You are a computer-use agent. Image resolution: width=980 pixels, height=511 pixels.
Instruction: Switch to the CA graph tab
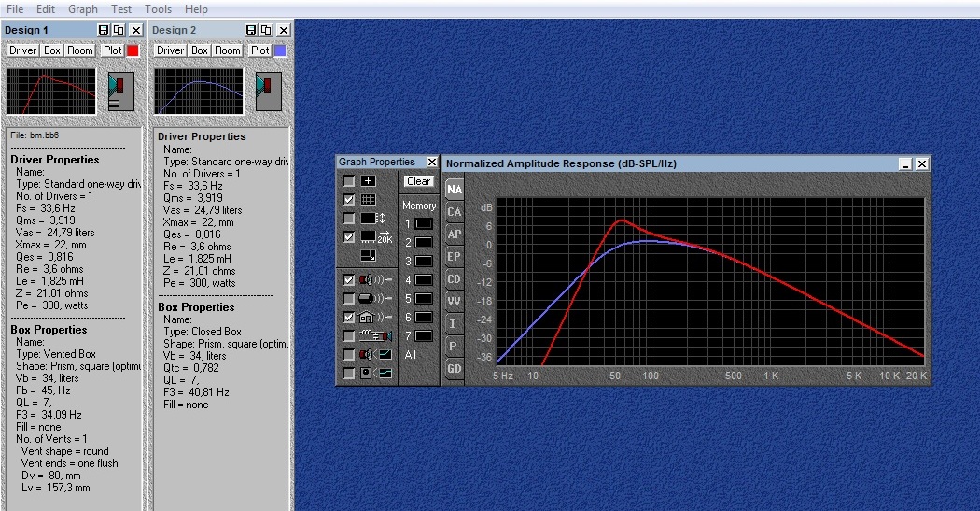(454, 212)
